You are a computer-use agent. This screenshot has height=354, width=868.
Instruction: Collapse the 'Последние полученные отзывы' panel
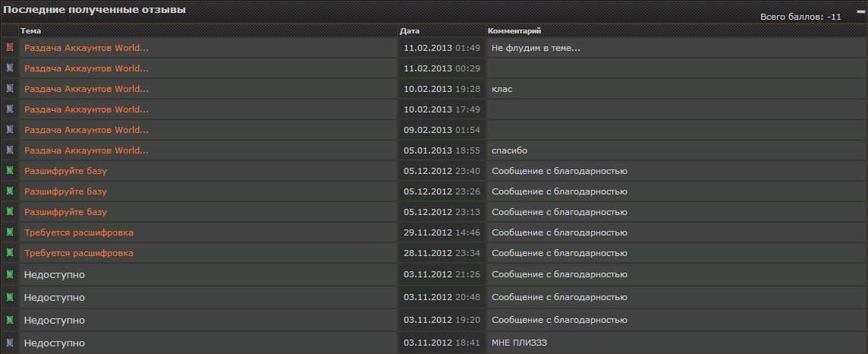pyautogui.click(x=860, y=11)
